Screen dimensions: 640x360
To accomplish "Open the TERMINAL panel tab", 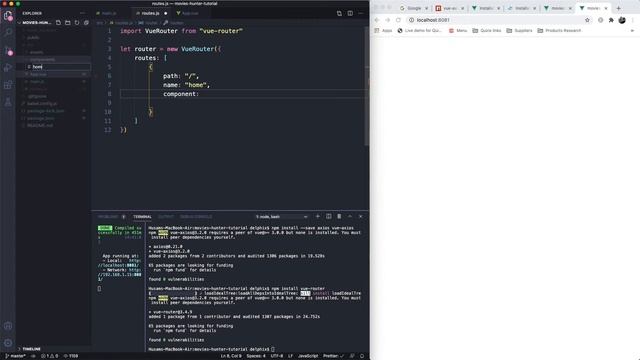I will (x=142, y=217).
